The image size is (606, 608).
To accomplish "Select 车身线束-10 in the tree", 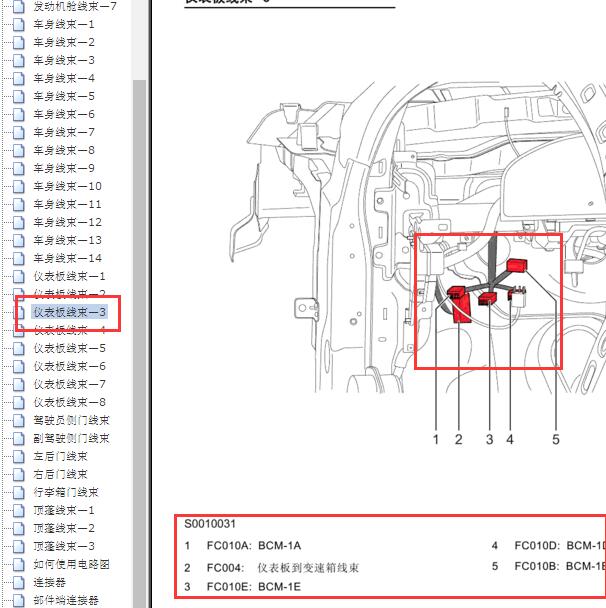I will 67,187.
